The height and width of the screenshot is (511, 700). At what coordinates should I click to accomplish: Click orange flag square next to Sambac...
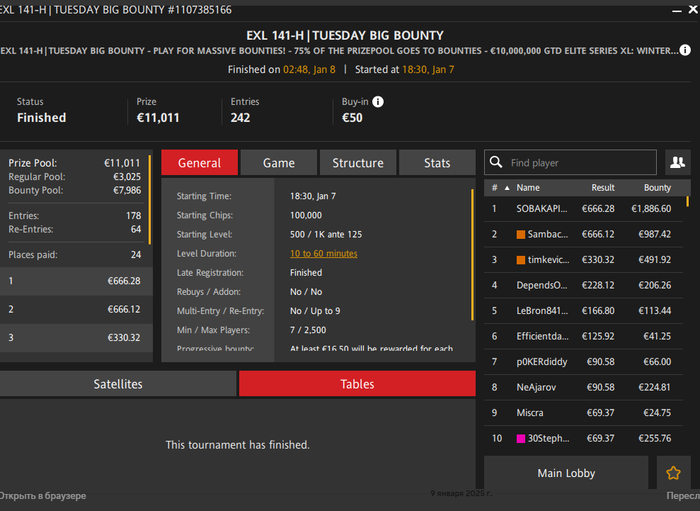(x=521, y=234)
